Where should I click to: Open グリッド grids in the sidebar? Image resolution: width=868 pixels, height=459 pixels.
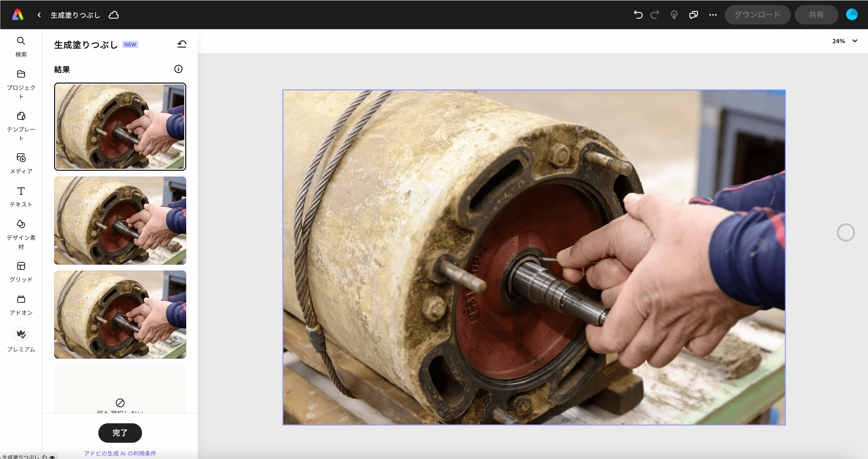coord(21,272)
